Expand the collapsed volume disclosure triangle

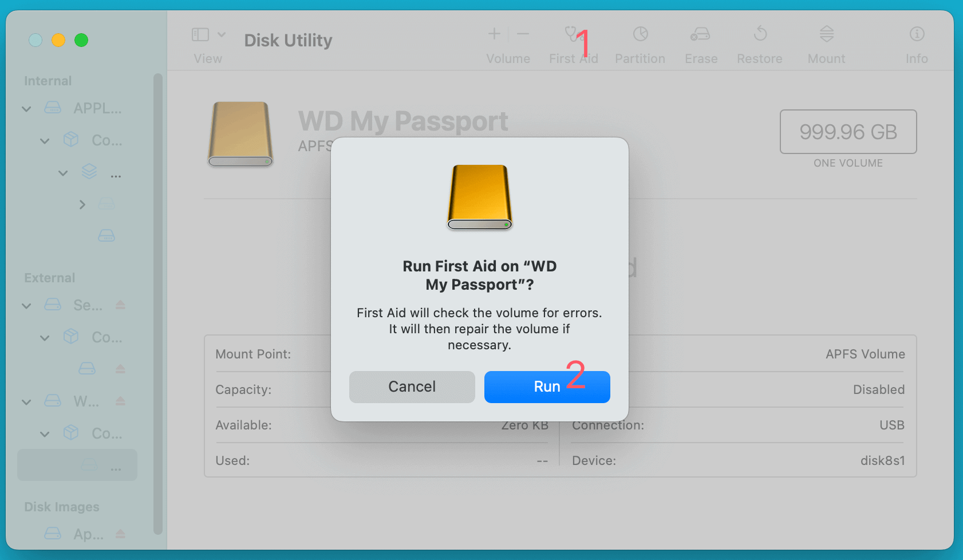(x=82, y=204)
